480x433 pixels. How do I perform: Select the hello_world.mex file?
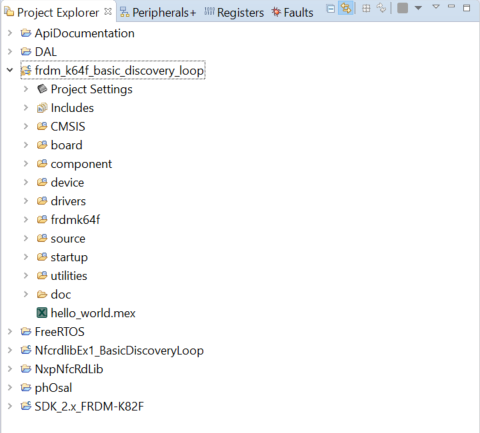(x=93, y=313)
